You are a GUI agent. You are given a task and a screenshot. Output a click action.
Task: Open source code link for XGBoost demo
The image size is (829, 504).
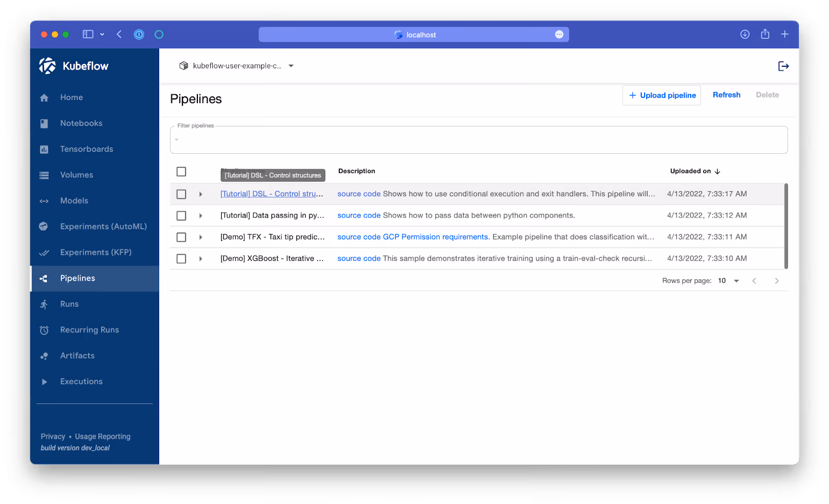359,258
